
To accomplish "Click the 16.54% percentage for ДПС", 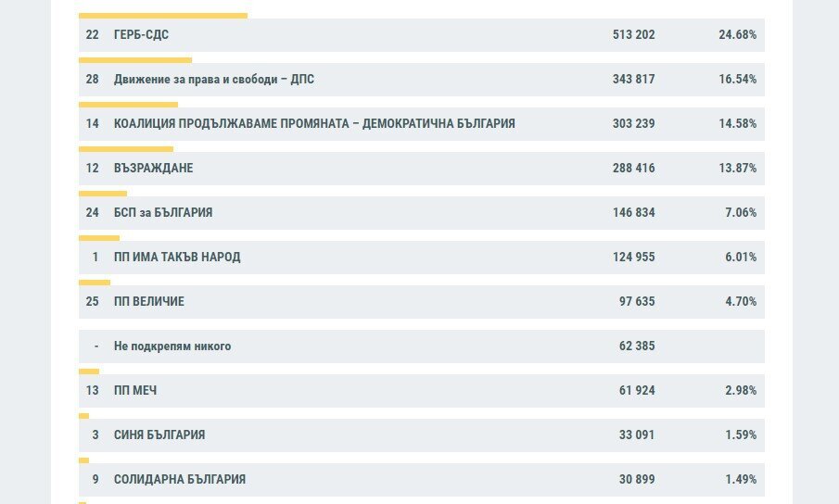I will 737,79.
